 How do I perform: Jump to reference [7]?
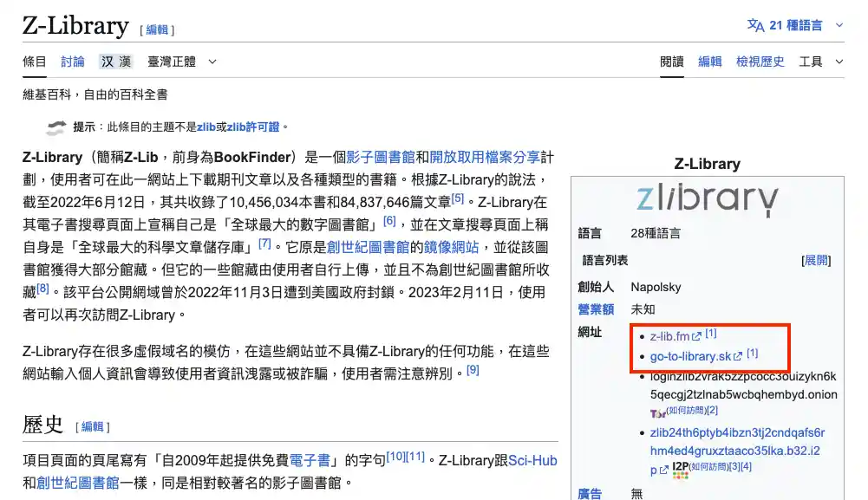[264, 243]
